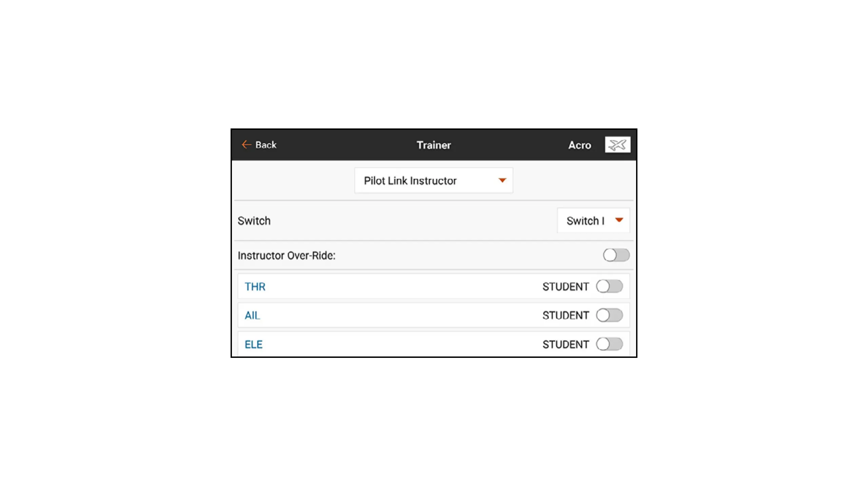
Task: Open the Pilot Link Instructor dropdown
Action: tap(433, 181)
